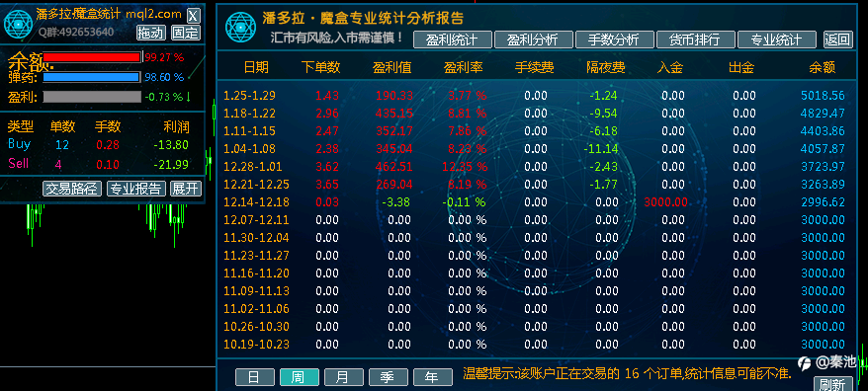Click the 余额 column header in the report
This screenshot has width=868, height=391.
823,68
